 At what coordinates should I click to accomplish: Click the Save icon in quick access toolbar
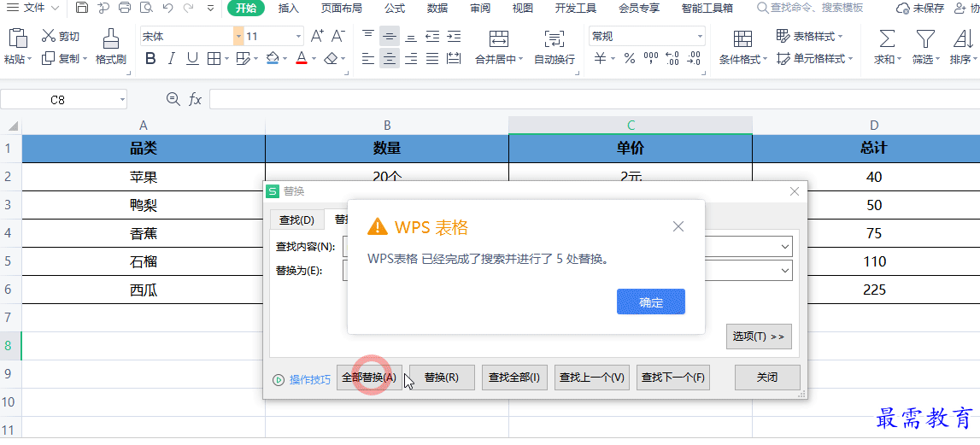[82, 9]
